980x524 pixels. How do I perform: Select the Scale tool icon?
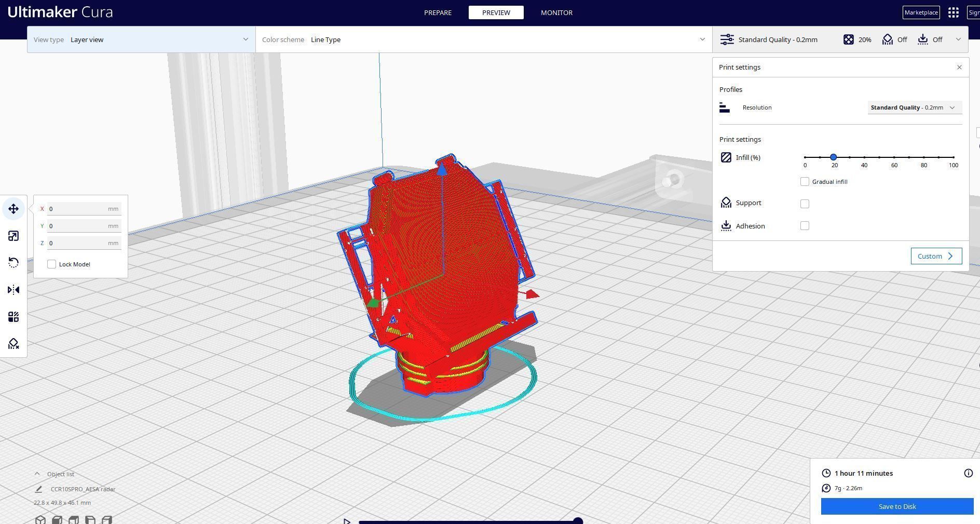(13, 236)
